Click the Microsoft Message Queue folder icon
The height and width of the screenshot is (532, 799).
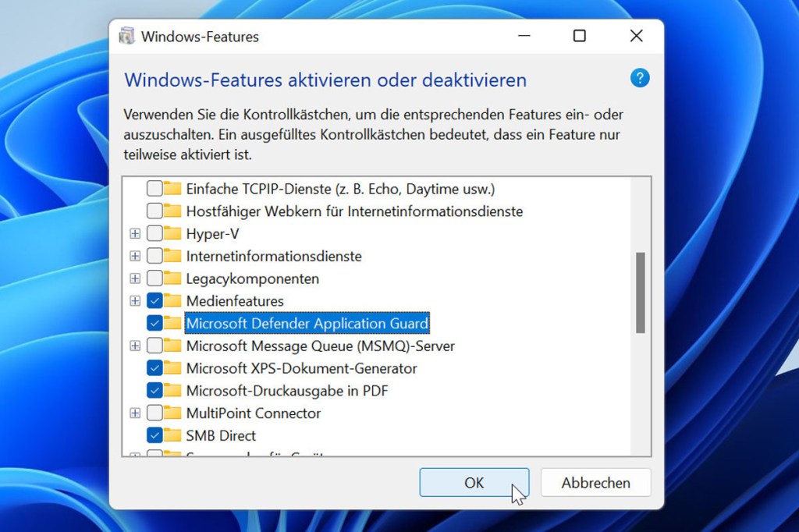(172, 346)
